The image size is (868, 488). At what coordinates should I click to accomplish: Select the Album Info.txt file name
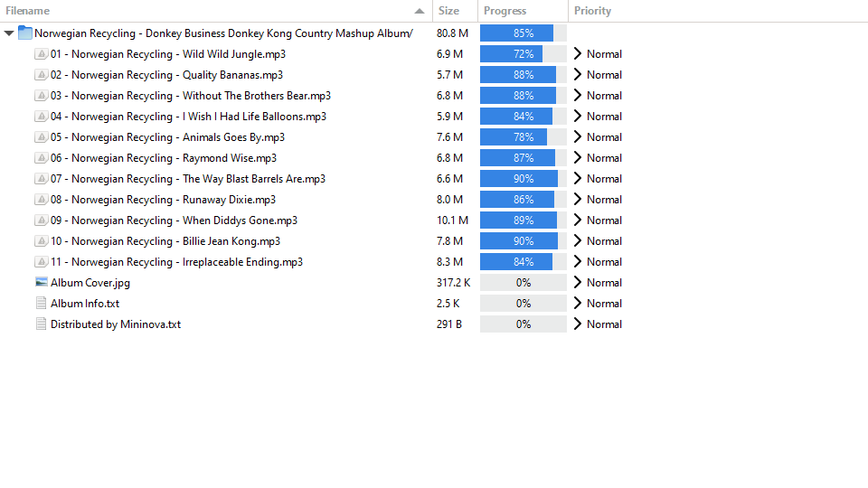tap(85, 304)
